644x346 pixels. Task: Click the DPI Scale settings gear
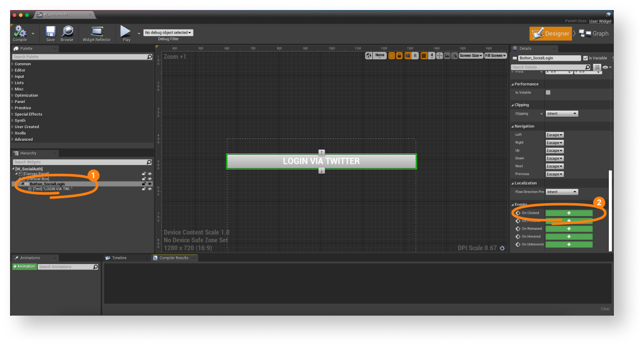pyautogui.click(x=502, y=248)
